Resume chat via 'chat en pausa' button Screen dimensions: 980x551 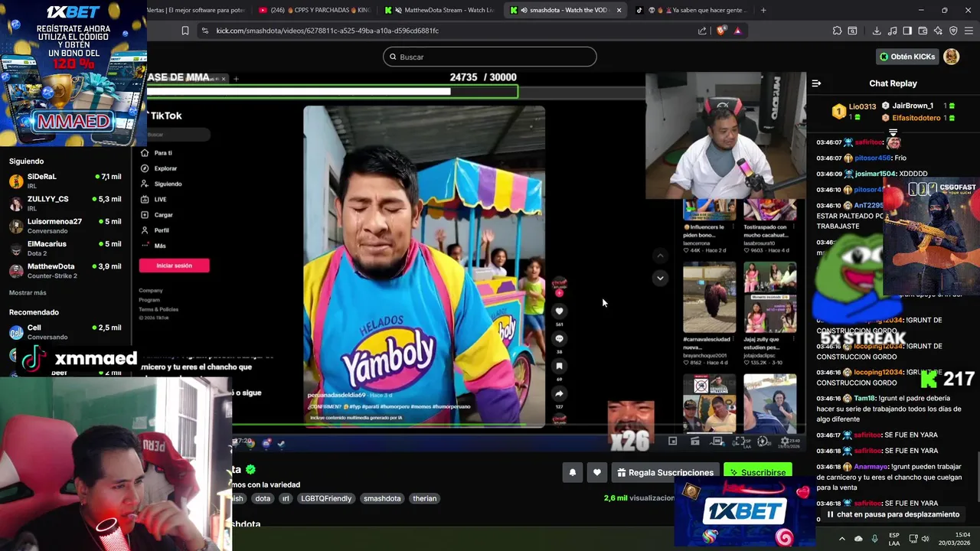click(x=893, y=514)
